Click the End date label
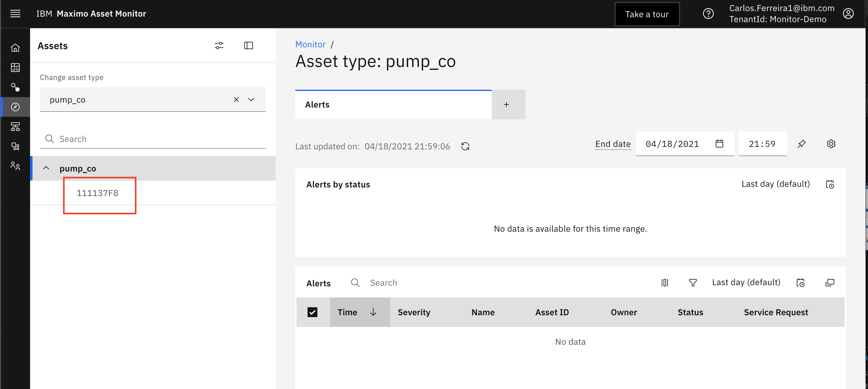The height and width of the screenshot is (389, 868). pyautogui.click(x=613, y=144)
